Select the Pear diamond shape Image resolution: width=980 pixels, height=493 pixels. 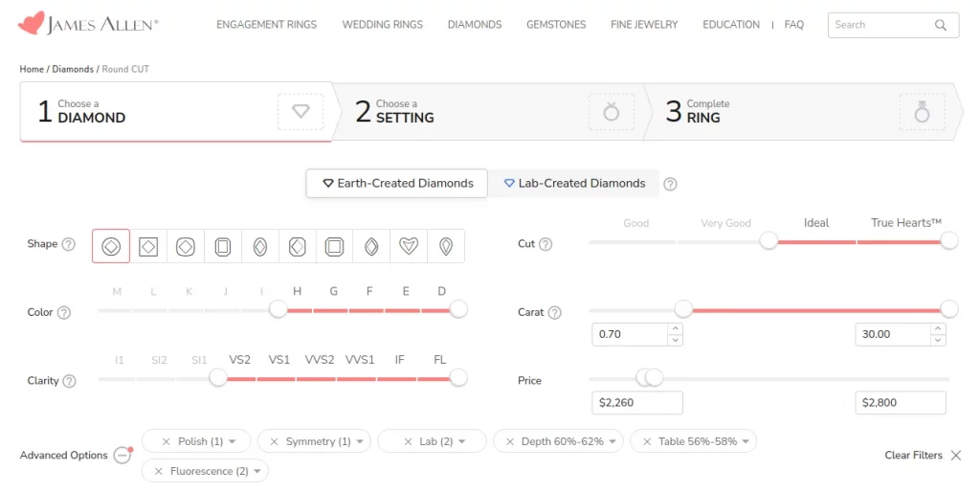446,246
